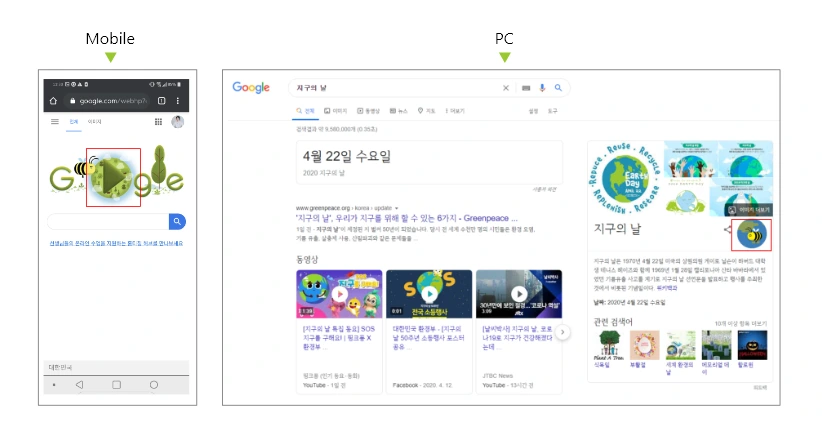Open the mobile browser three-dot menu
Image resolution: width=822 pixels, height=423 pixels.
pos(178,101)
